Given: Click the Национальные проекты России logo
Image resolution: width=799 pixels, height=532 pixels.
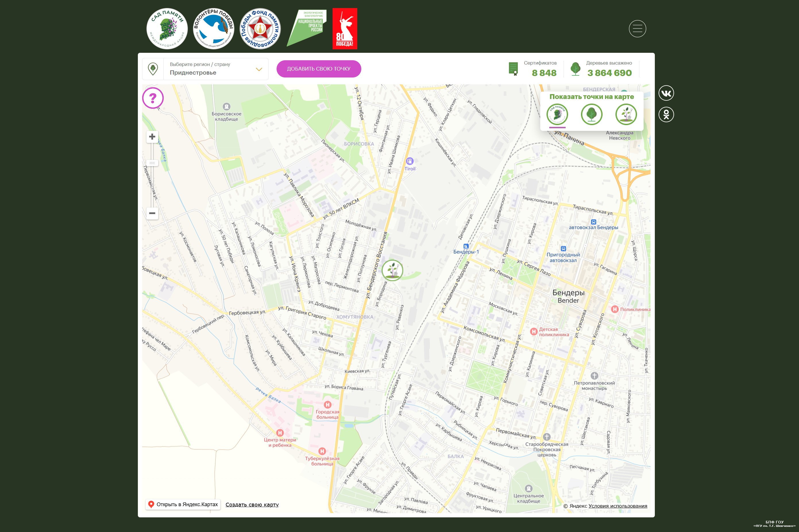Looking at the screenshot, I should tap(307, 28).
